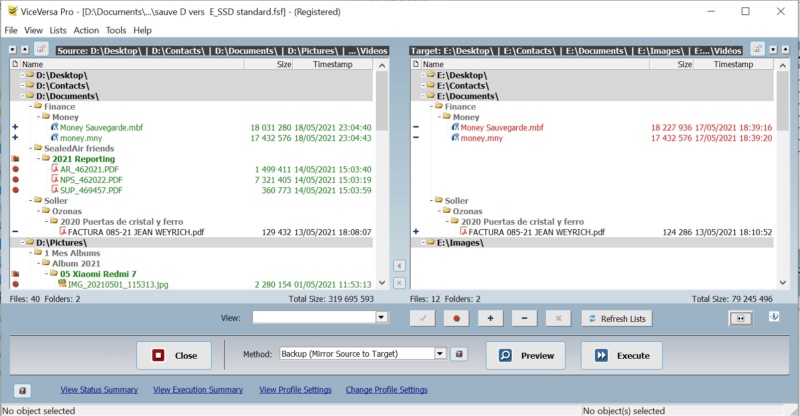Click the red dot marker beside SUP_469457.PDF
This screenshot has width=800, height=416.
pyautogui.click(x=16, y=190)
